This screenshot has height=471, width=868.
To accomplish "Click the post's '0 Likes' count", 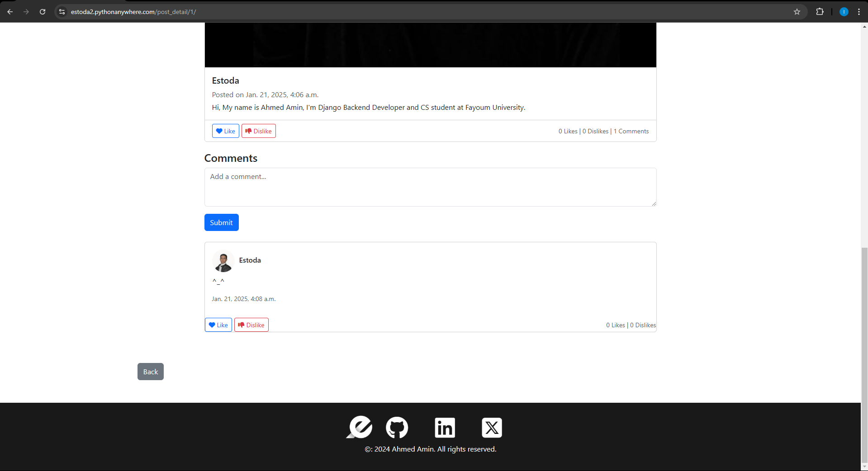I will (x=568, y=131).
